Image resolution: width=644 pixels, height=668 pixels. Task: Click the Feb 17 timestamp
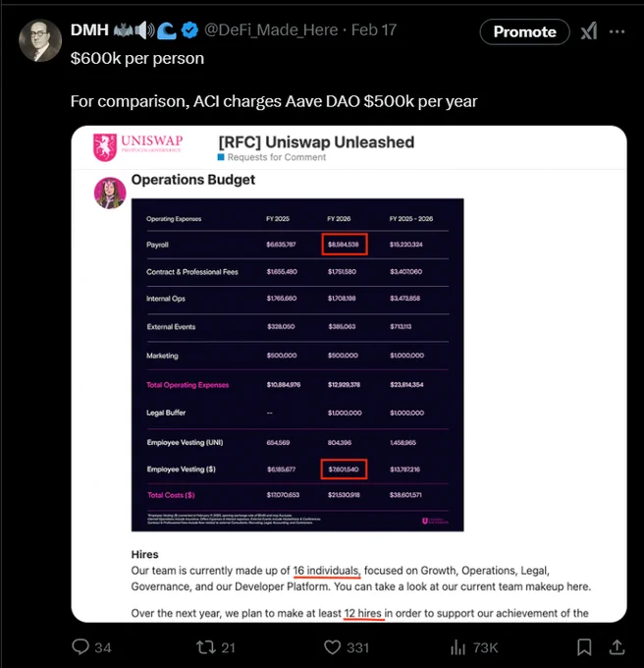coord(374,29)
